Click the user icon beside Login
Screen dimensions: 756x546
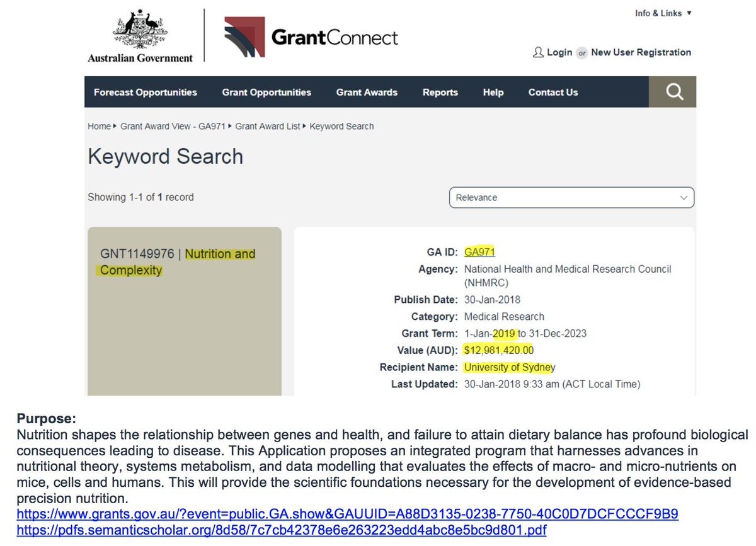tap(538, 52)
